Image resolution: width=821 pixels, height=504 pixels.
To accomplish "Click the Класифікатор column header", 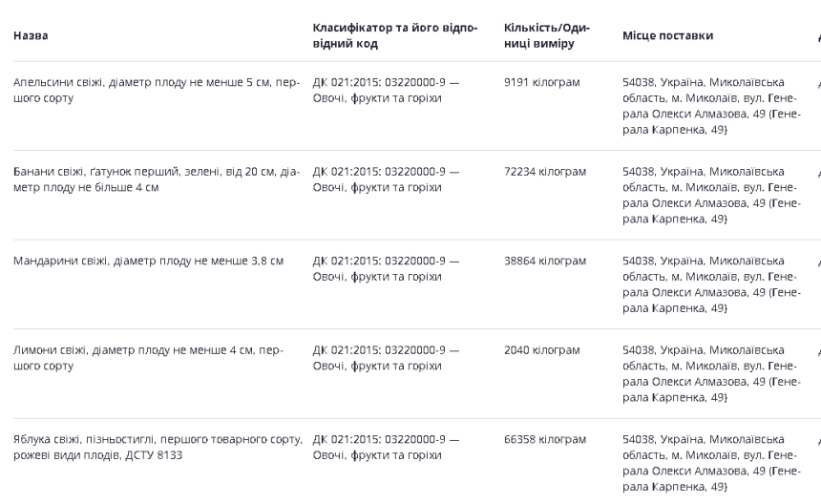I will tap(395, 35).
